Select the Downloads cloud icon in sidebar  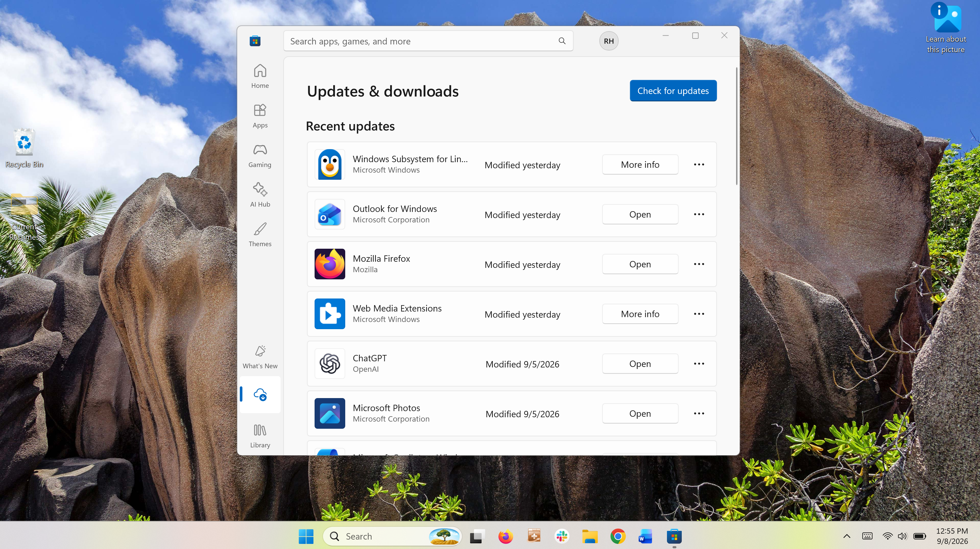[260, 395]
